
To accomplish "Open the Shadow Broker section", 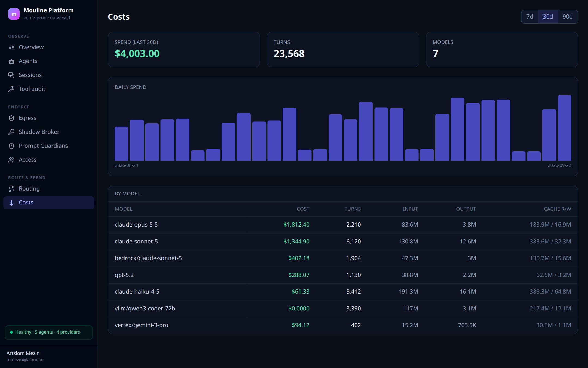I will [49, 132].
